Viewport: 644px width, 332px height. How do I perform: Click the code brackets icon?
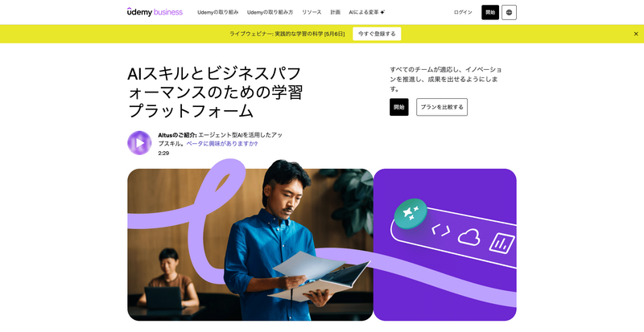pos(440,230)
